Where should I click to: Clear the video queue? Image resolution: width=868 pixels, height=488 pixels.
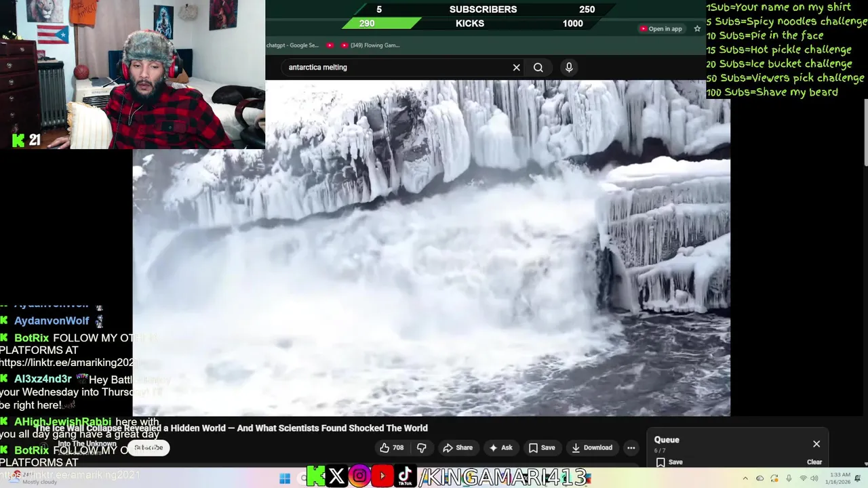click(x=814, y=462)
